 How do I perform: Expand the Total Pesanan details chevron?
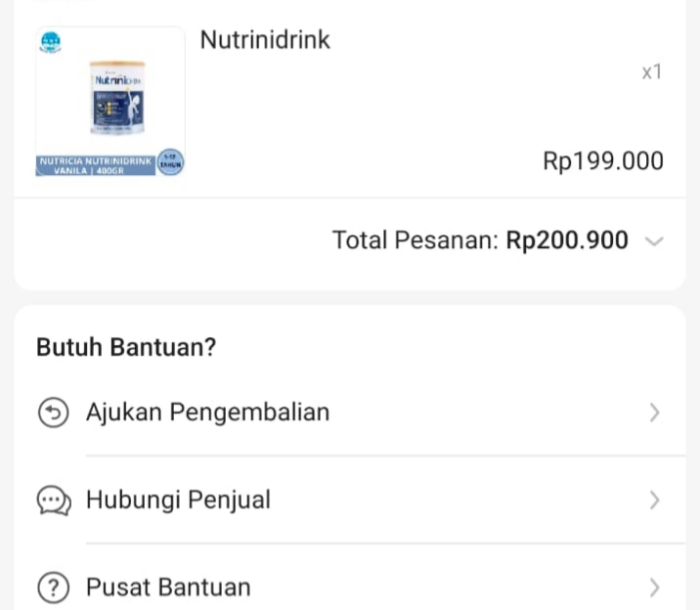point(655,241)
